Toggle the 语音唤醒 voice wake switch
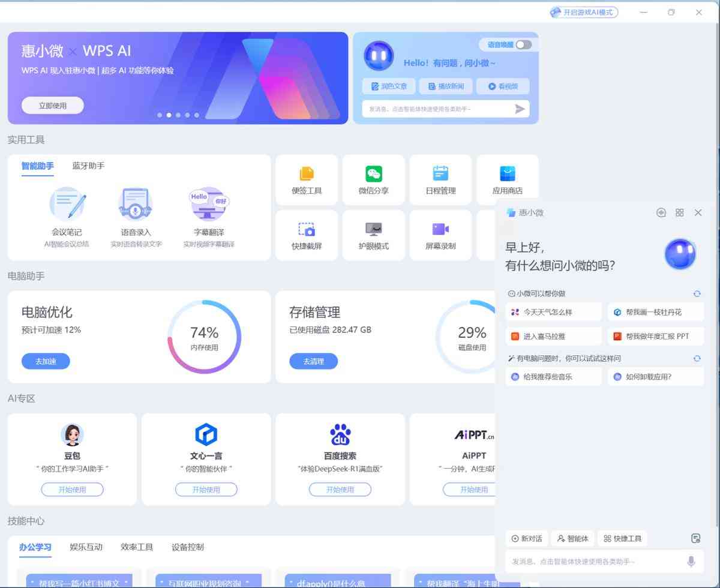This screenshot has width=720, height=588. point(521,44)
